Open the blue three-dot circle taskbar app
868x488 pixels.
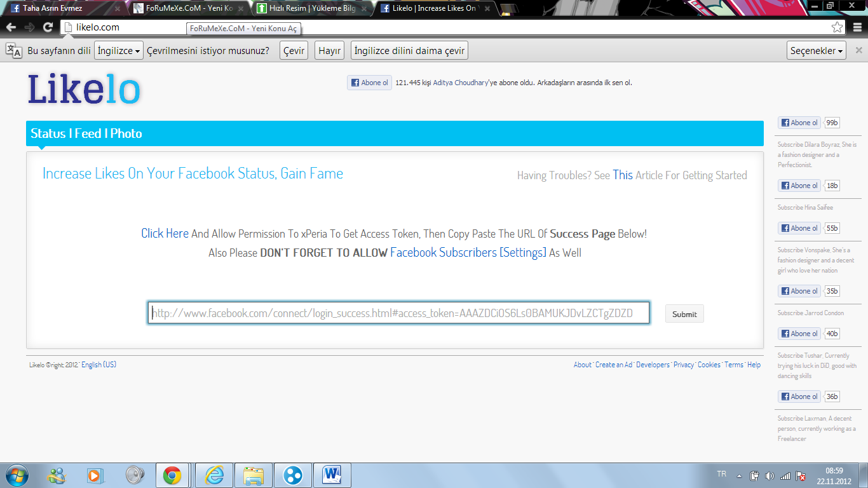point(293,475)
